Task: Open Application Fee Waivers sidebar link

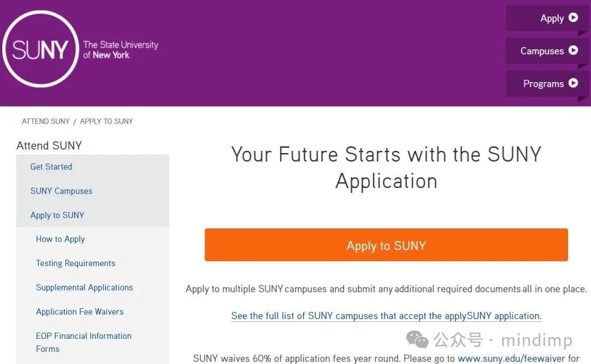Action: pos(79,312)
